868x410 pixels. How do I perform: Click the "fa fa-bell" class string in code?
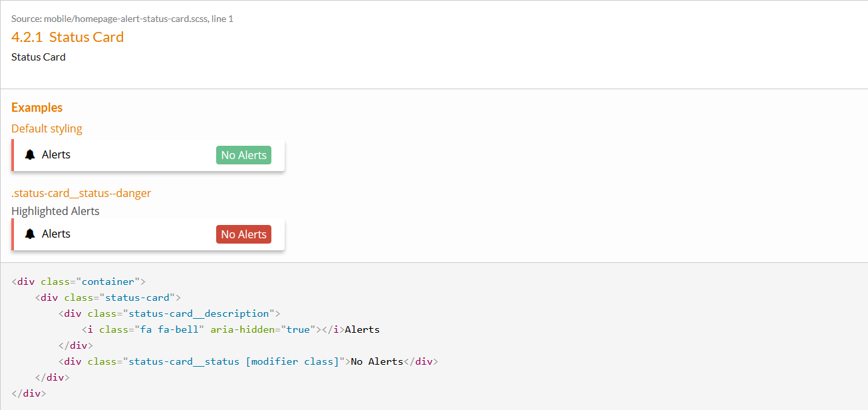[x=170, y=329]
